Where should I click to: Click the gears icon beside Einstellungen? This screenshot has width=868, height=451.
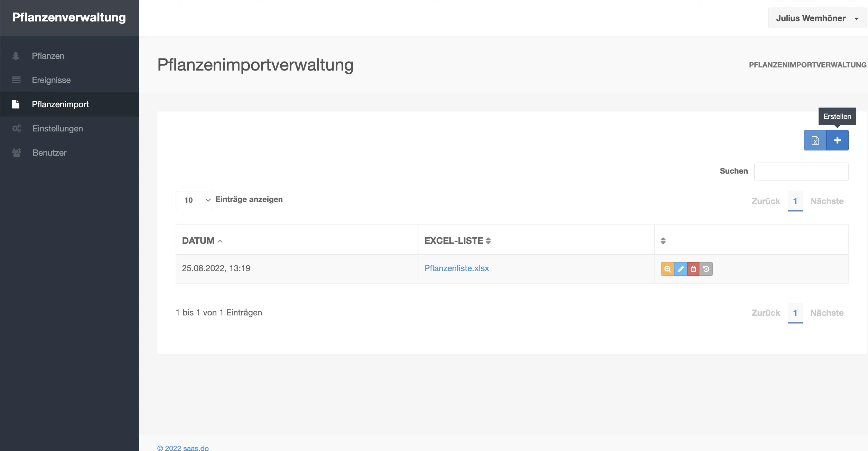16,129
